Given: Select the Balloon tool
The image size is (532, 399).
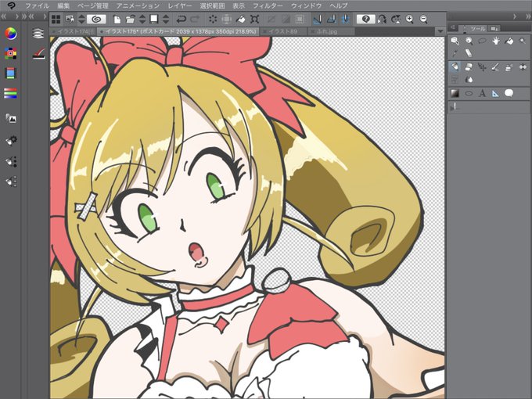Looking at the screenshot, I should (509, 93).
